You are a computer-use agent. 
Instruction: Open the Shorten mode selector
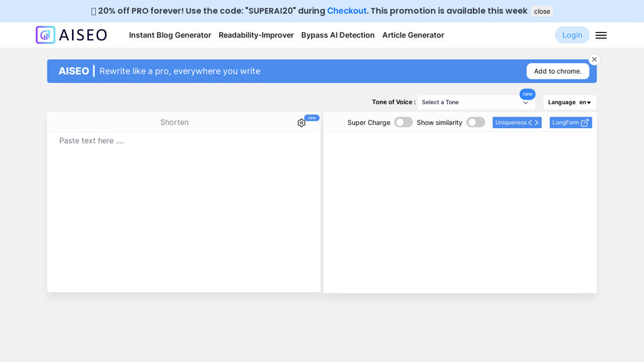(174, 123)
